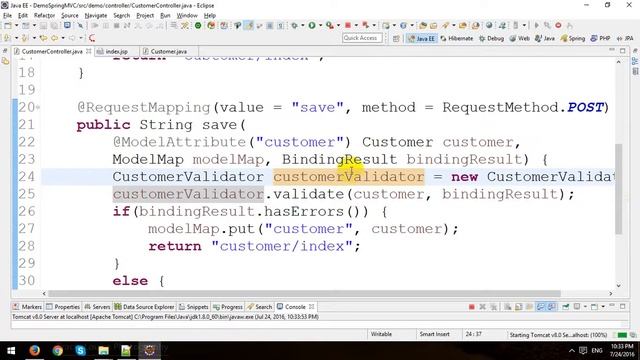Open the Servers view tab
Image resolution: width=640 pixels, height=360 pixels.
pos(97,307)
